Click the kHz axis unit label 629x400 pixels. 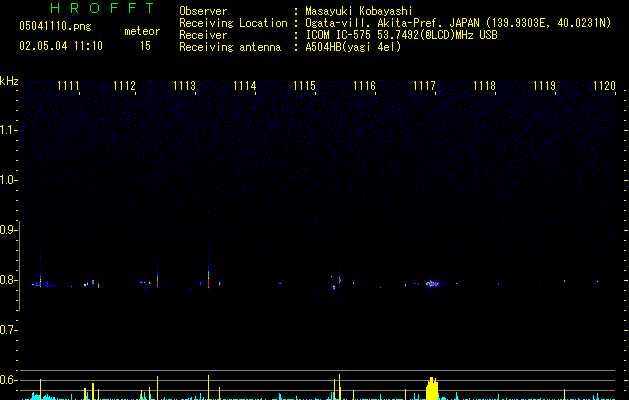9,81
